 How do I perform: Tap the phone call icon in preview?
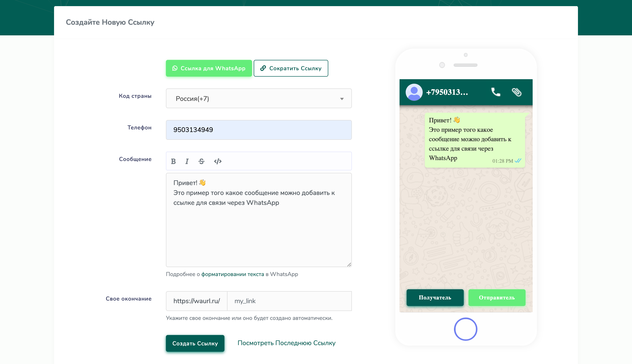(x=495, y=92)
